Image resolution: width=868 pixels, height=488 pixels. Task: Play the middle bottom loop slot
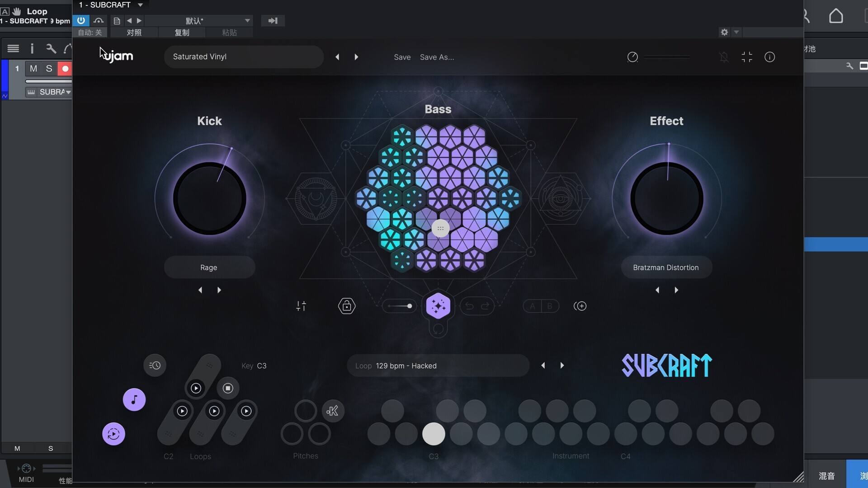pyautogui.click(x=214, y=411)
